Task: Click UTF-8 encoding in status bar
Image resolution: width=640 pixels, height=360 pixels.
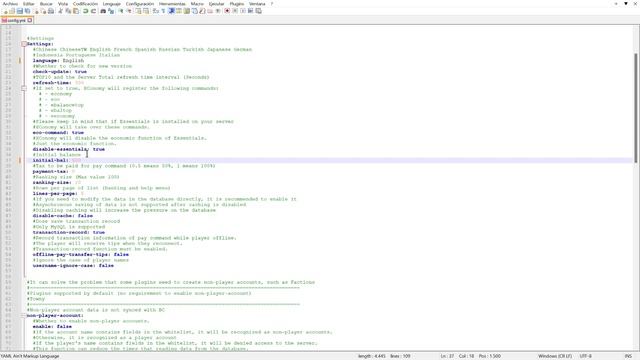Action: (x=585, y=356)
